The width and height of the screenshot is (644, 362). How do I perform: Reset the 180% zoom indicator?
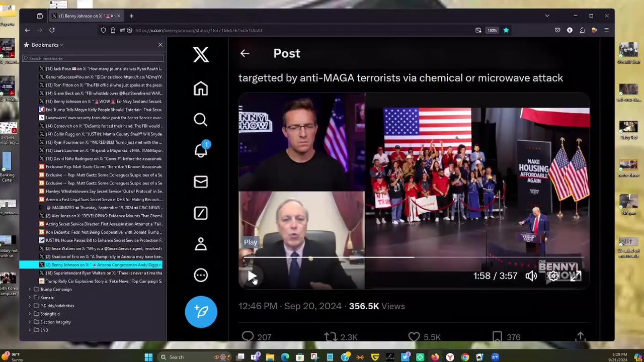[x=492, y=30]
